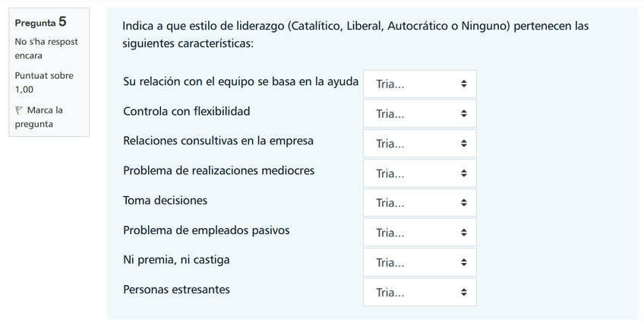The width and height of the screenshot is (644, 336).
Task: Click arrow icon of "Problema de empleados pasivos" selector
Action: tap(463, 233)
